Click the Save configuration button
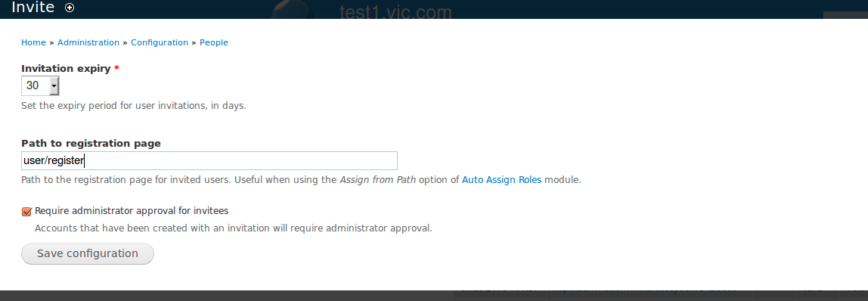Viewport: 868px width, 301px height. (x=88, y=253)
